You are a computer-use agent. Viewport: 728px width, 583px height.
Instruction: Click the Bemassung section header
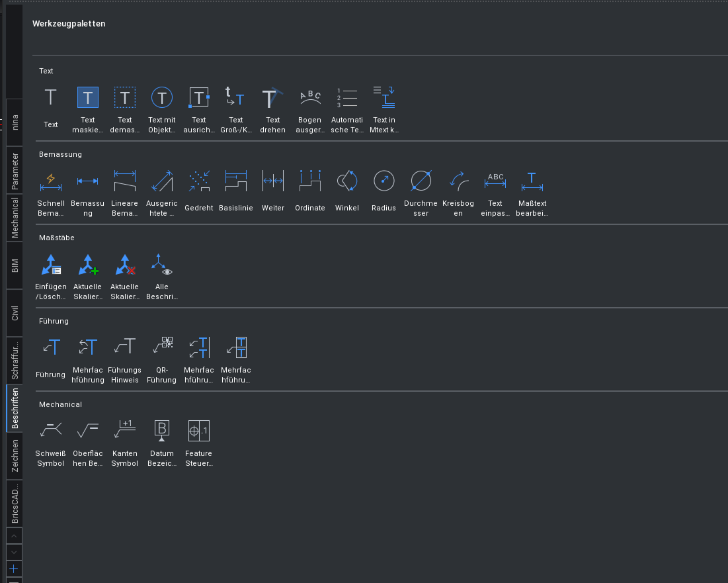tap(60, 154)
